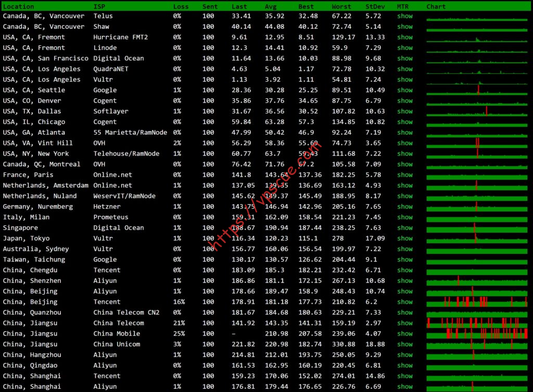Click the "show" MTR link for Vancouver Telus
Image resolution: width=533 pixels, height=392 pixels.
pos(405,16)
